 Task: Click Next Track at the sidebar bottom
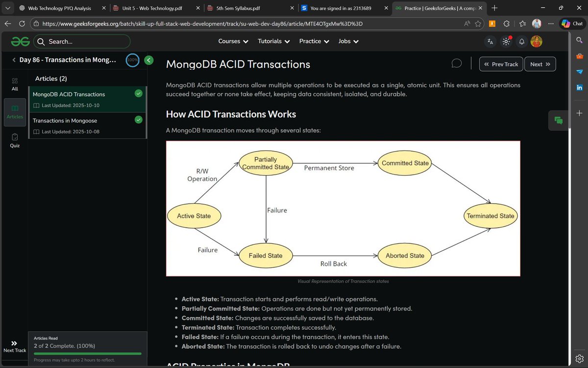[15, 346]
